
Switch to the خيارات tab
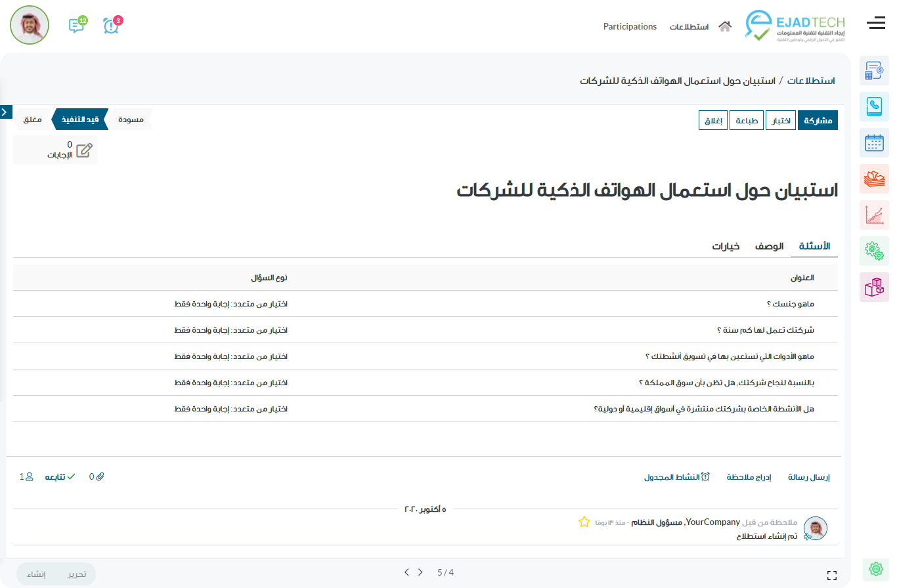click(x=726, y=246)
